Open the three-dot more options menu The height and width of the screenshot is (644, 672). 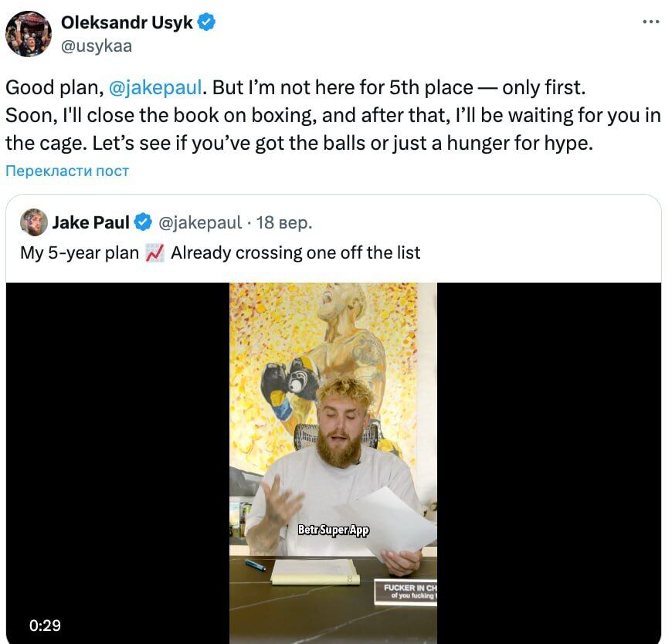tap(650, 22)
